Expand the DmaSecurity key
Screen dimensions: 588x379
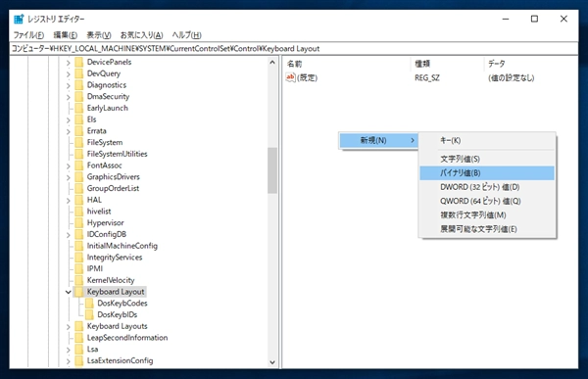tap(69, 98)
